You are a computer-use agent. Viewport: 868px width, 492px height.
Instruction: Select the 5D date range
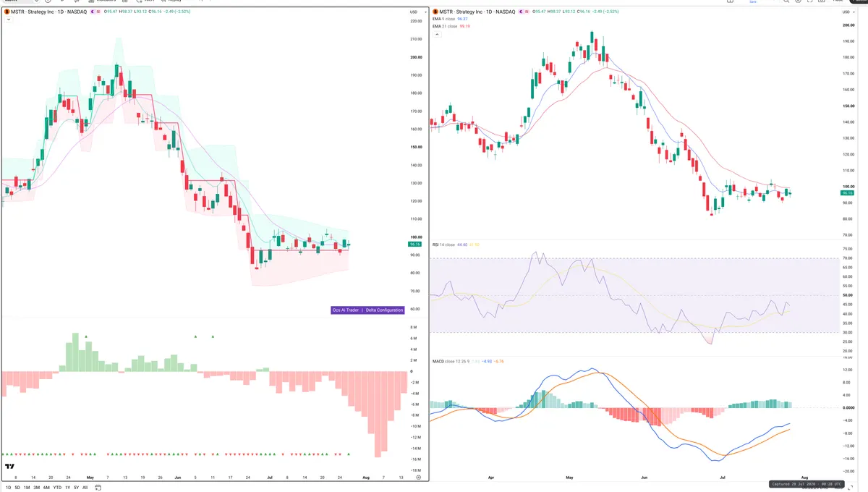(x=18, y=488)
